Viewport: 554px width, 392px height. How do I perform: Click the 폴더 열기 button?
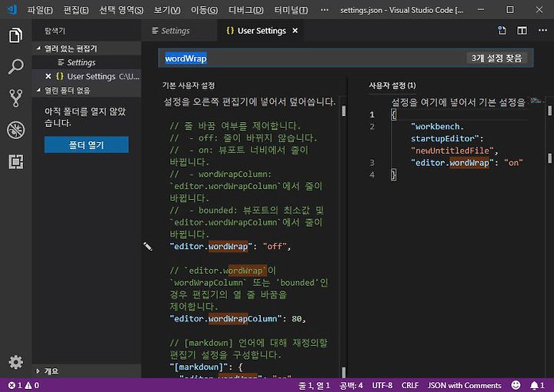click(86, 145)
